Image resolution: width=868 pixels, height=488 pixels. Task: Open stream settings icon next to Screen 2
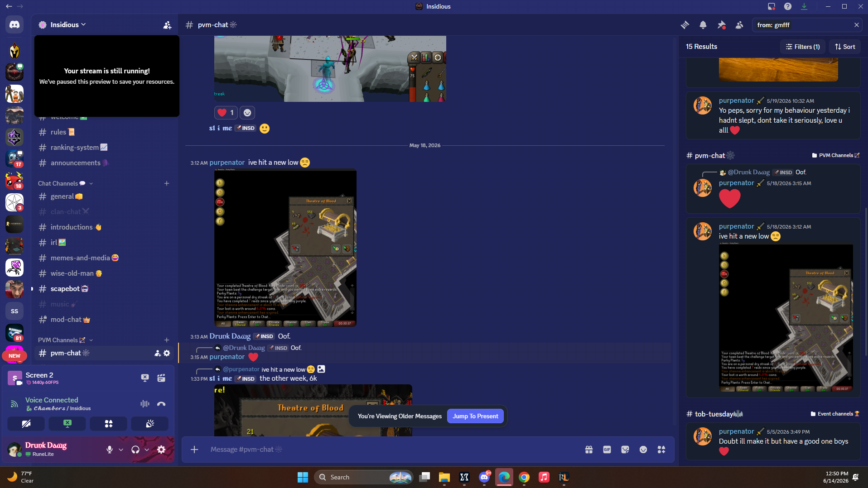pyautogui.click(x=161, y=378)
